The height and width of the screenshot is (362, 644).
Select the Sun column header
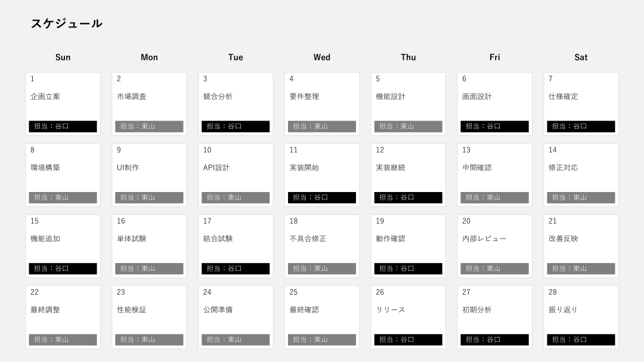[63, 57]
